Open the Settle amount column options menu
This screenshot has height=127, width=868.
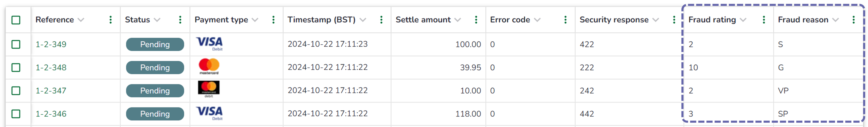point(476,20)
